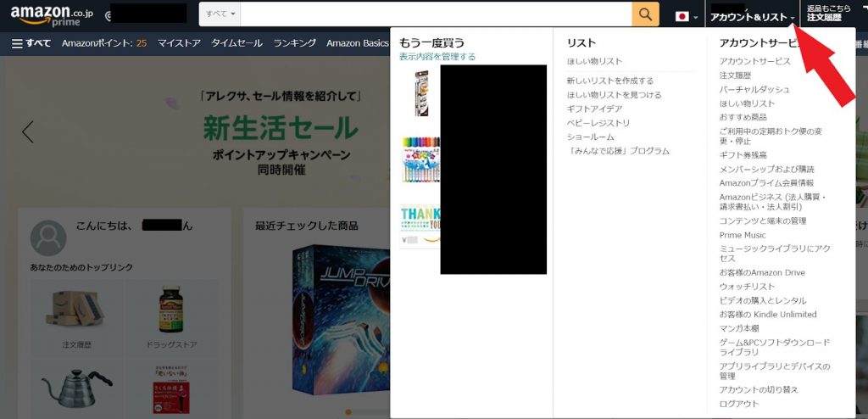Open ほしい物リスト under リスト
The width and height of the screenshot is (868, 419).
click(x=594, y=61)
